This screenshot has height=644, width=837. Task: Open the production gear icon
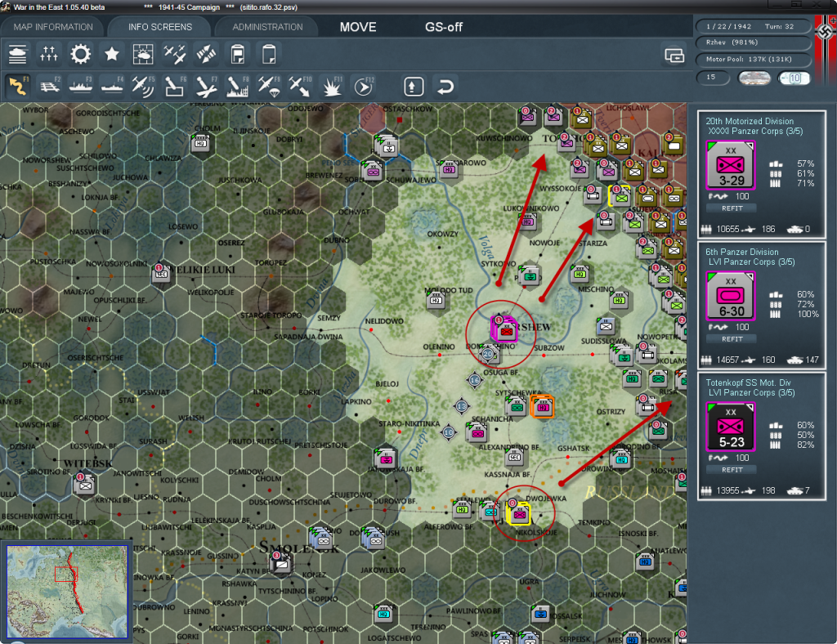click(x=80, y=54)
